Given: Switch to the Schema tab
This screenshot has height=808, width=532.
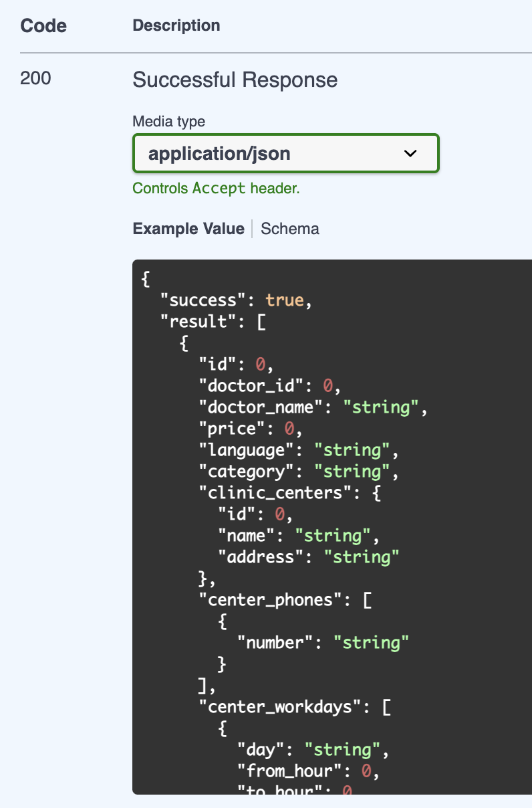Looking at the screenshot, I should tap(289, 229).
